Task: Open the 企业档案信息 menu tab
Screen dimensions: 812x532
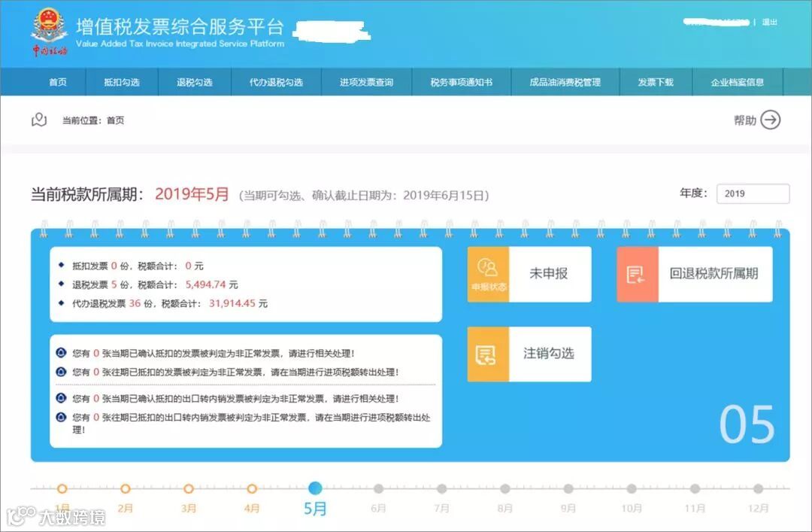Action: [x=738, y=82]
